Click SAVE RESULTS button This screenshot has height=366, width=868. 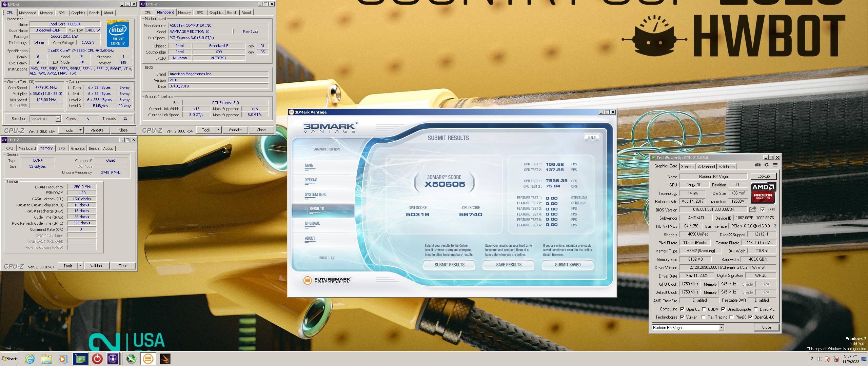tap(509, 265)
